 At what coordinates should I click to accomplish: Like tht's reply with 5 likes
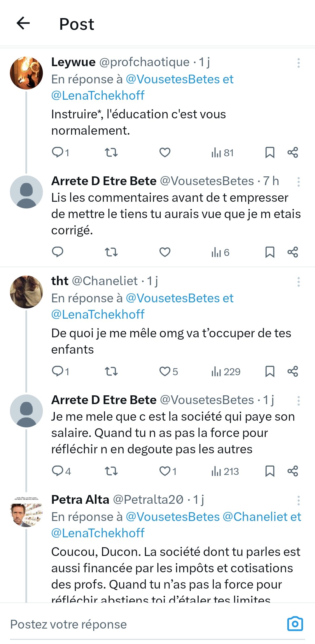pyautogui.click(x=165, y=371)
